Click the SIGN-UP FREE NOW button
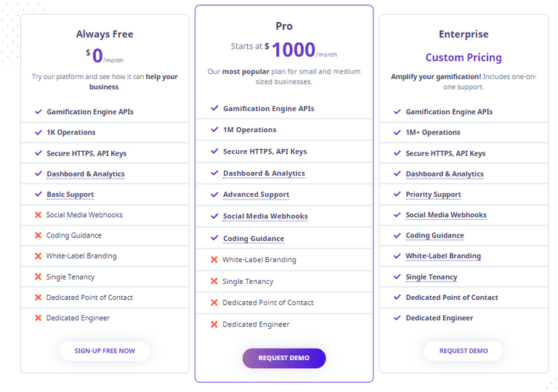Image resolution: width=558 pixels, height=392 pixels. tap(105, 351)
